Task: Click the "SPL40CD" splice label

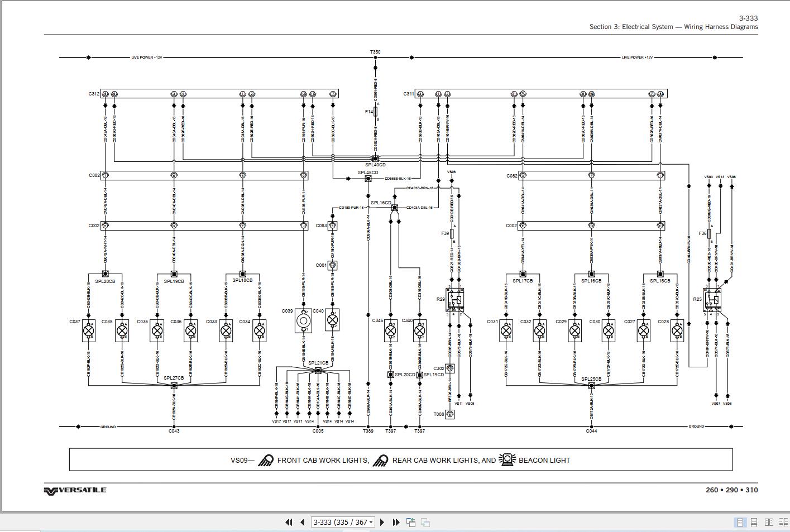Action: point(375,165)
